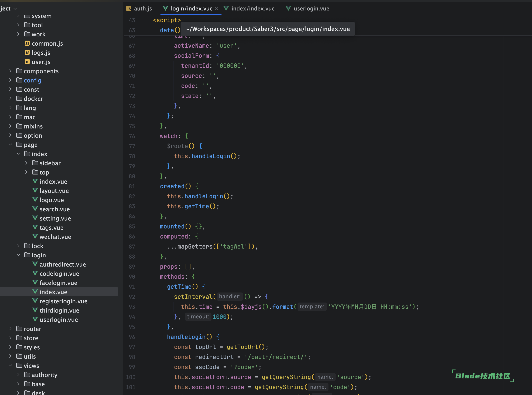The height and width of the screenshot is (395, 532).
Task: Open the Project view dropdown chevron
Action: point(15,9)
